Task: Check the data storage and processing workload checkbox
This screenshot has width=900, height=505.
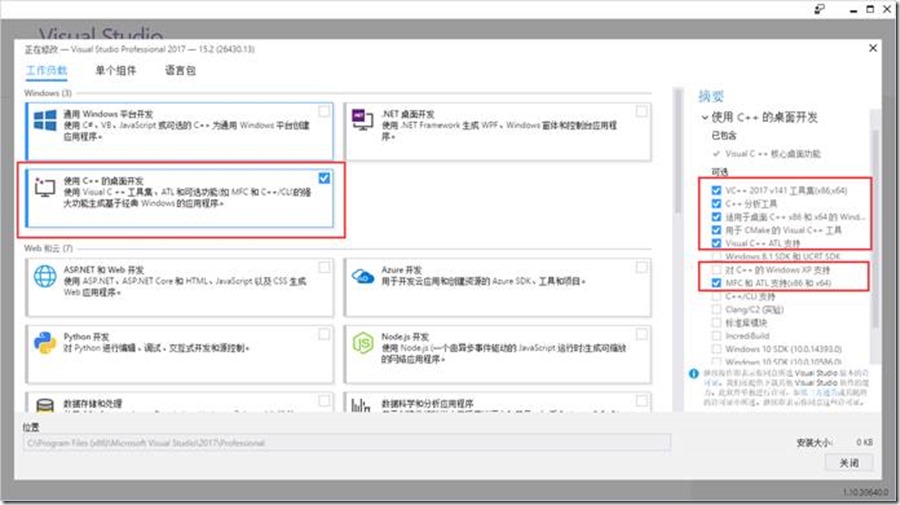Action: pos(324,401)
